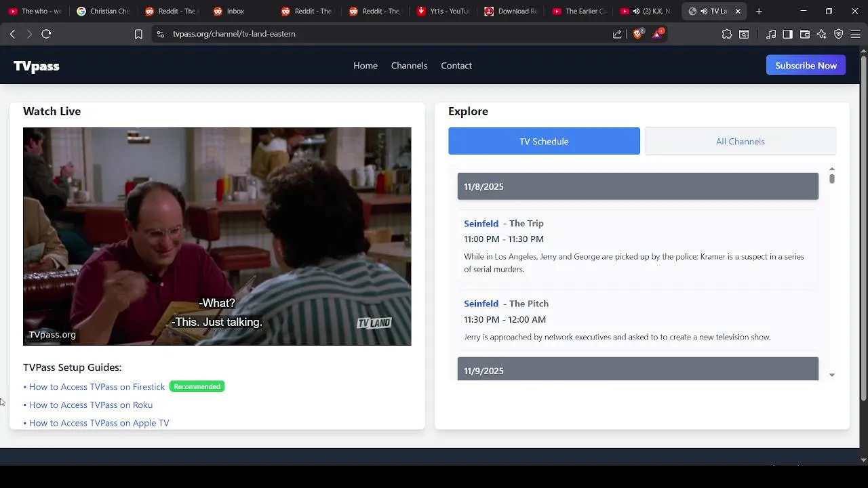The image size is (868, 488).
Task: Switch to 'The who - we' YouTube tab
Action: pyautogui.click(x=35, y=11)
